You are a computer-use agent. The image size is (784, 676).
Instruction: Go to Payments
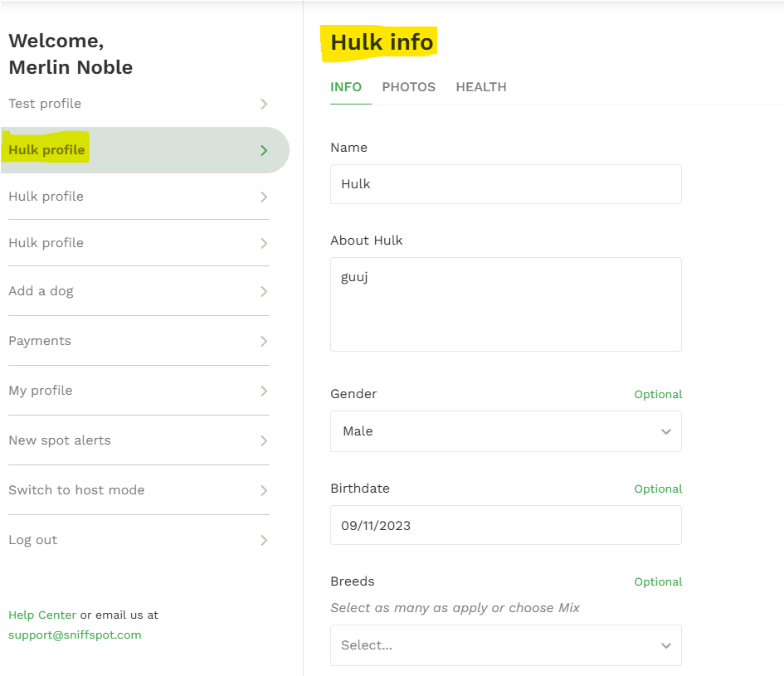pos(139,341)
